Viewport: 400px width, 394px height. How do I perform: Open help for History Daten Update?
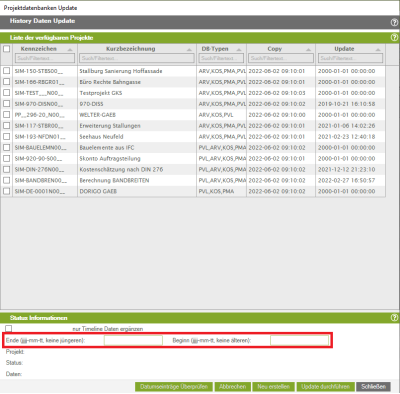(394, 22)
